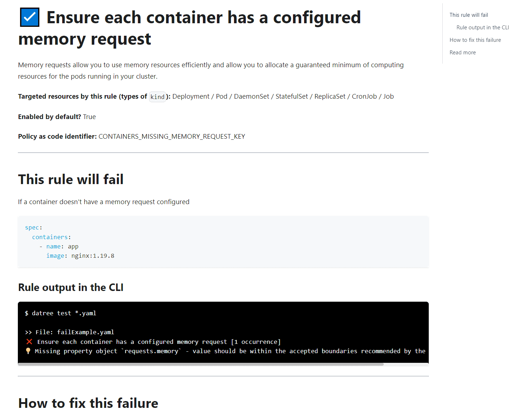Click the red X icon in CLI output

point(29,342)
